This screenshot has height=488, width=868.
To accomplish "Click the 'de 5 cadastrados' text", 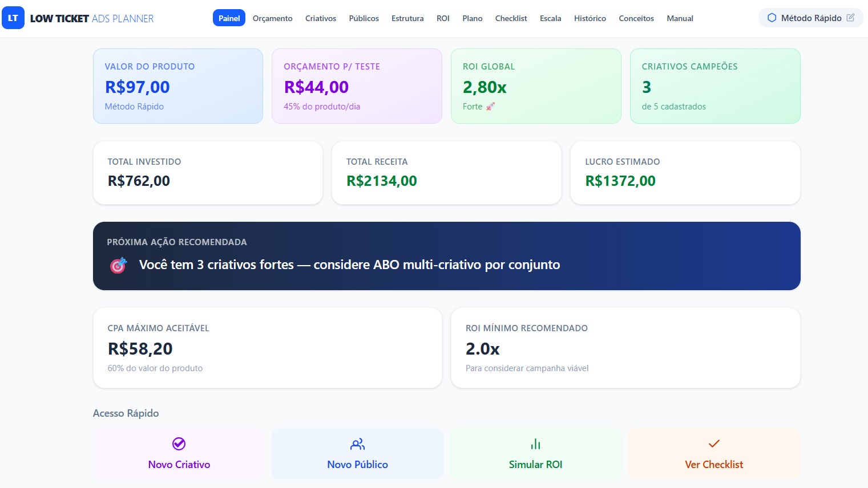I will click(674, 107).
